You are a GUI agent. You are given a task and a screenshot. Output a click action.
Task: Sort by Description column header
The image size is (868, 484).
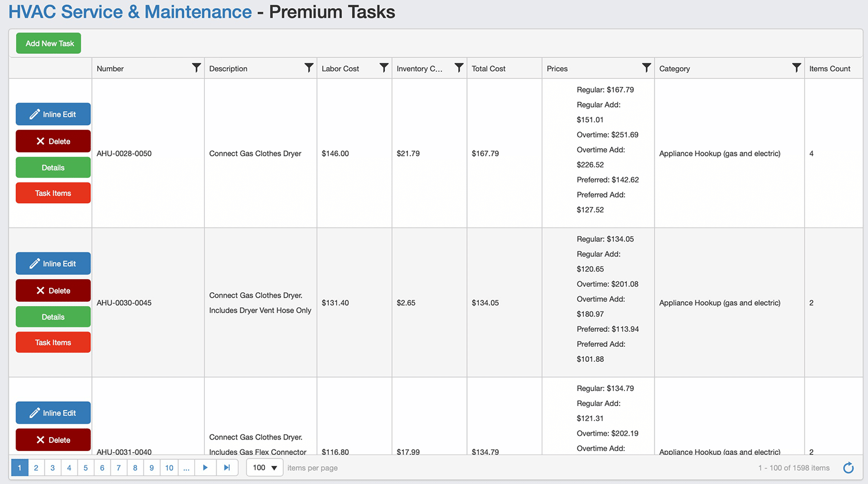tap(228, 68)
